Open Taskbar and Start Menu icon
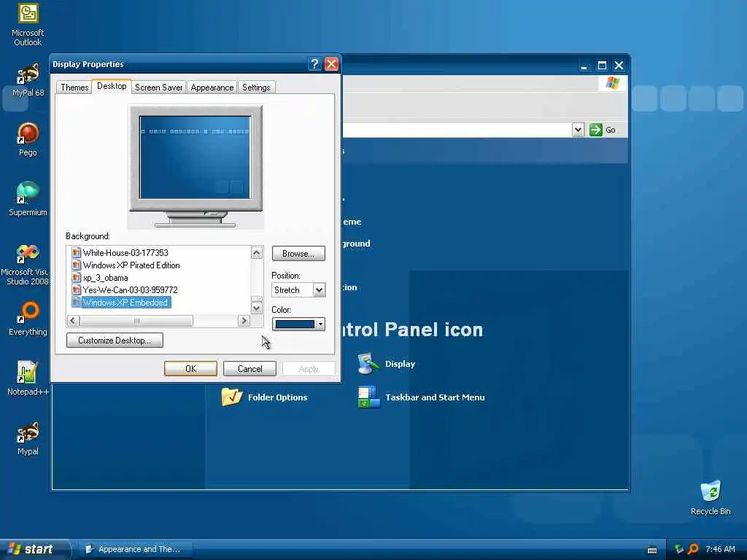 (421, 397)
